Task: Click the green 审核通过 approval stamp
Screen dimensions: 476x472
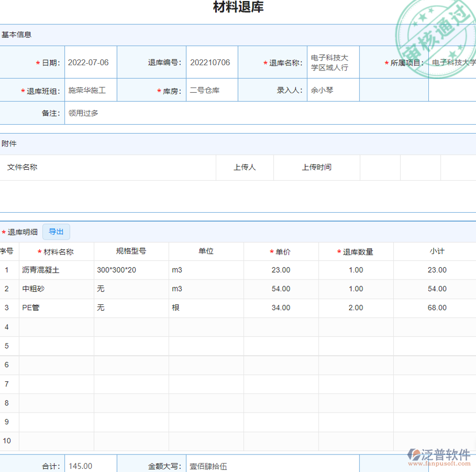Action: tap(435, 37)
